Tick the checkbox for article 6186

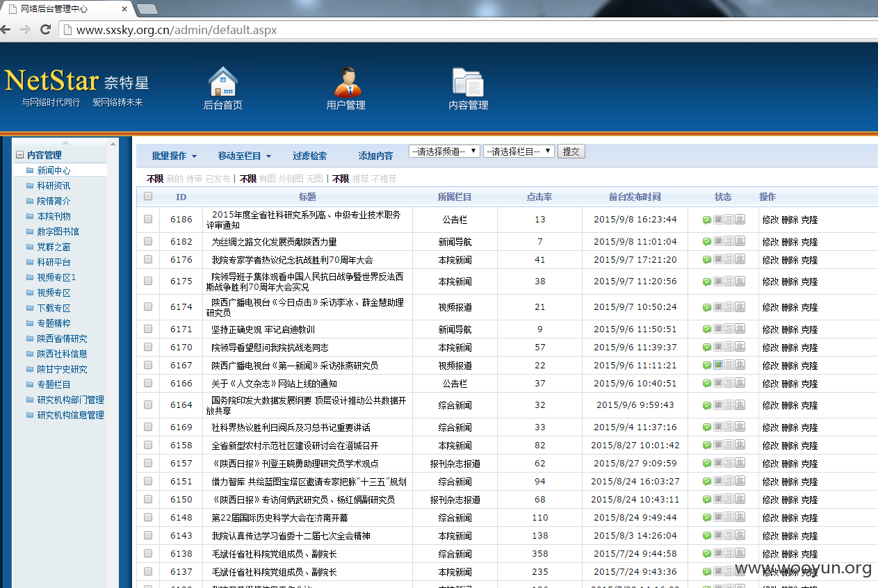click(x=148, y=219)
